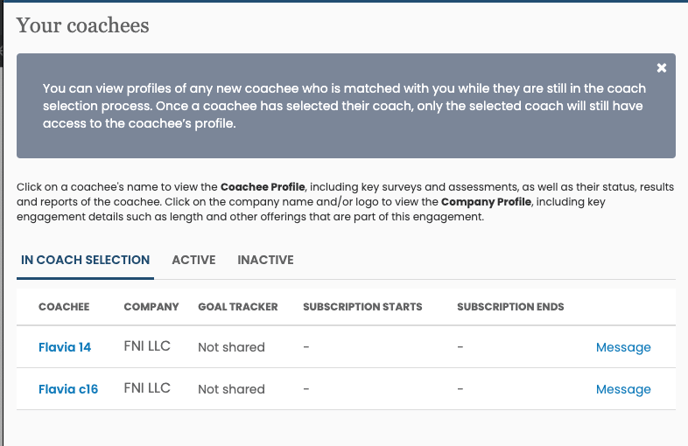The image size is (688, 446).
Task: Click the bold Company Profile text
Action: 486,202
